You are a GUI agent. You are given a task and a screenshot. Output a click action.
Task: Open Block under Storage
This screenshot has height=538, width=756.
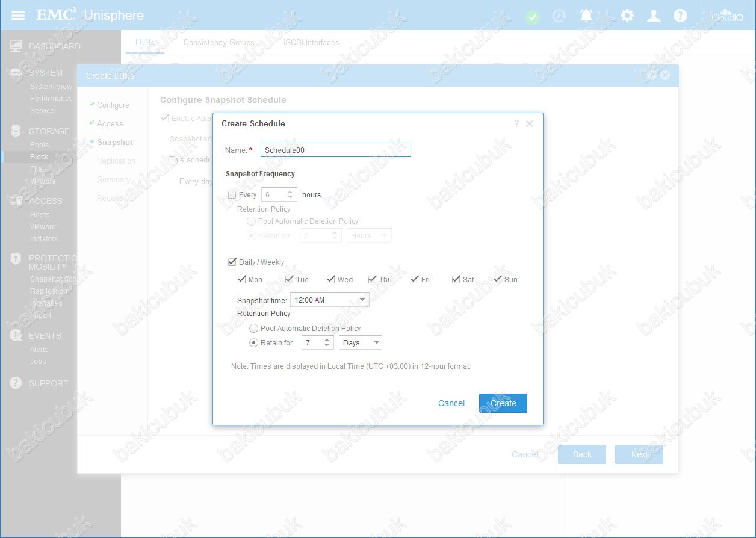(x=39, y=157)
